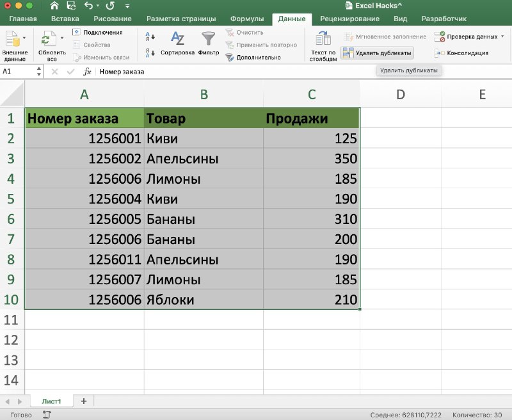The image size is (512, 420).
Task: Select cell with order 1256011
Action: tap(84, 259)
